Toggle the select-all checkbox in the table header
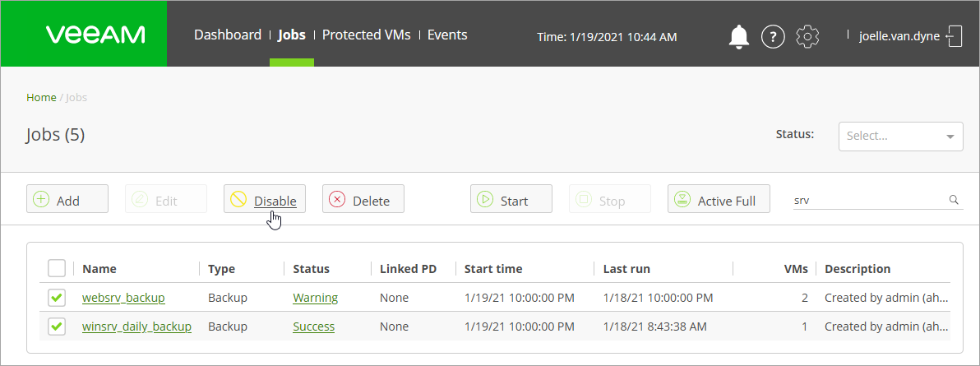Screen dimensions: 980x366 [x=57, y=269]
